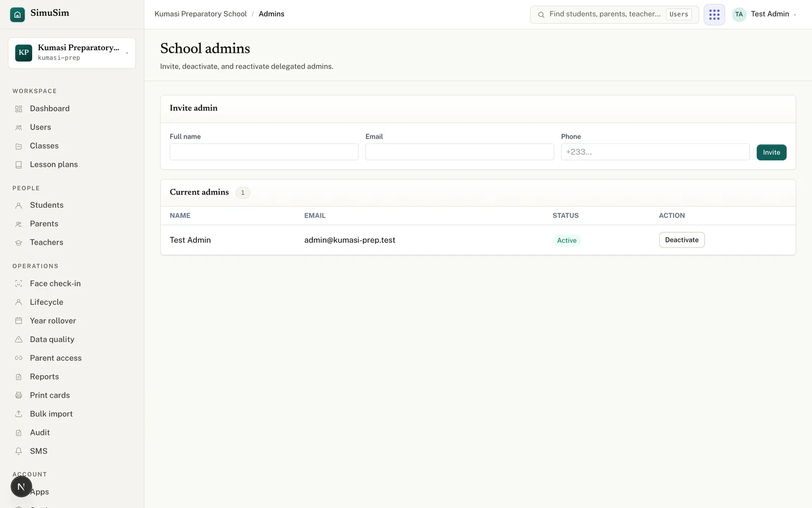Viewport: 812px width, 508px height.
Task: Click the School admins page heading
Action: click(205, 48)
